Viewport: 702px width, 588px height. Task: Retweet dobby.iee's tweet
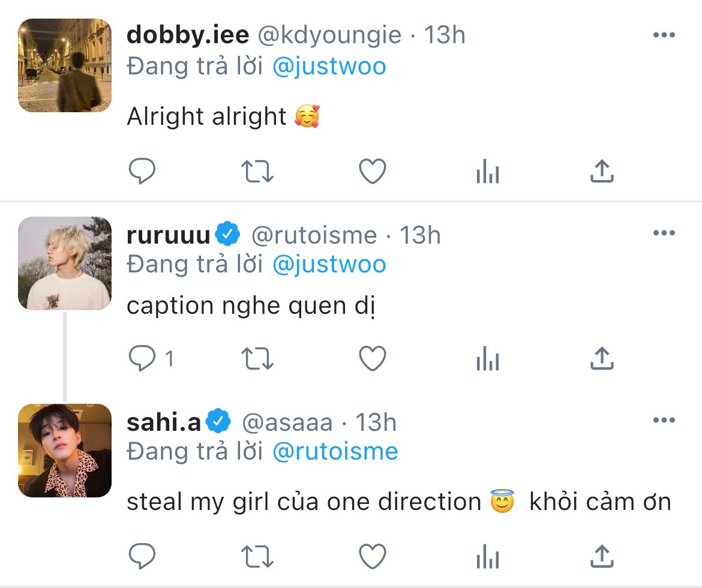257,172
